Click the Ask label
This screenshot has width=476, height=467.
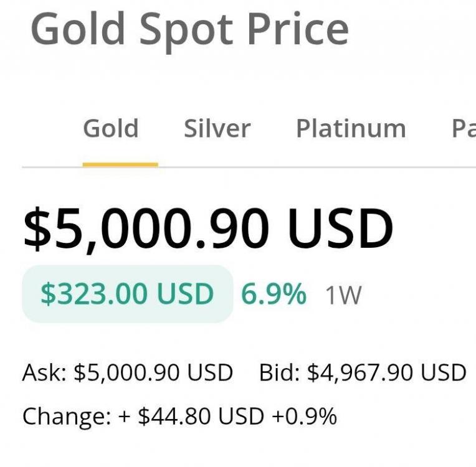pos(45,372)
